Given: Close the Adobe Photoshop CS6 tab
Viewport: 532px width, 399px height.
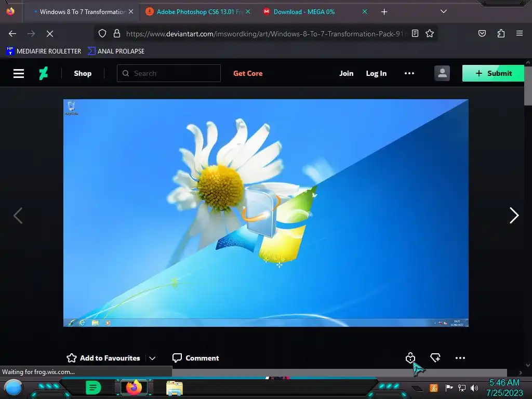Looking at the screenshot, I should [248, 11].
